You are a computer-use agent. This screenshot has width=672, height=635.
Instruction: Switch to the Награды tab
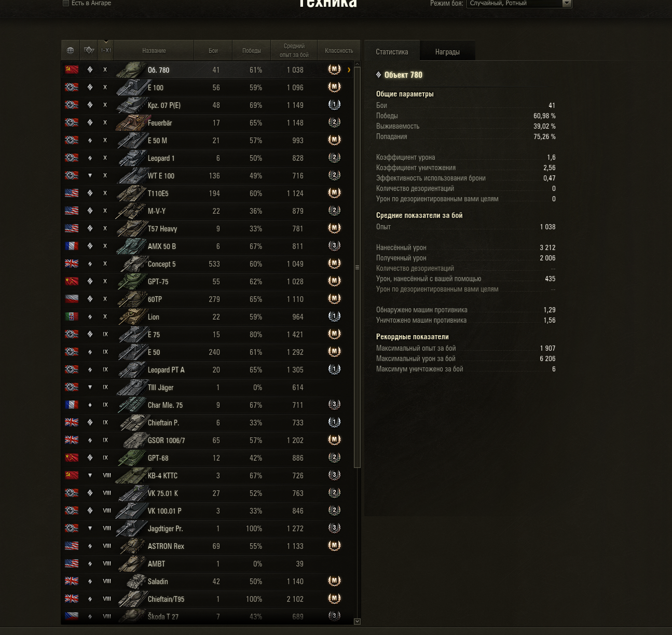(447, 51)
